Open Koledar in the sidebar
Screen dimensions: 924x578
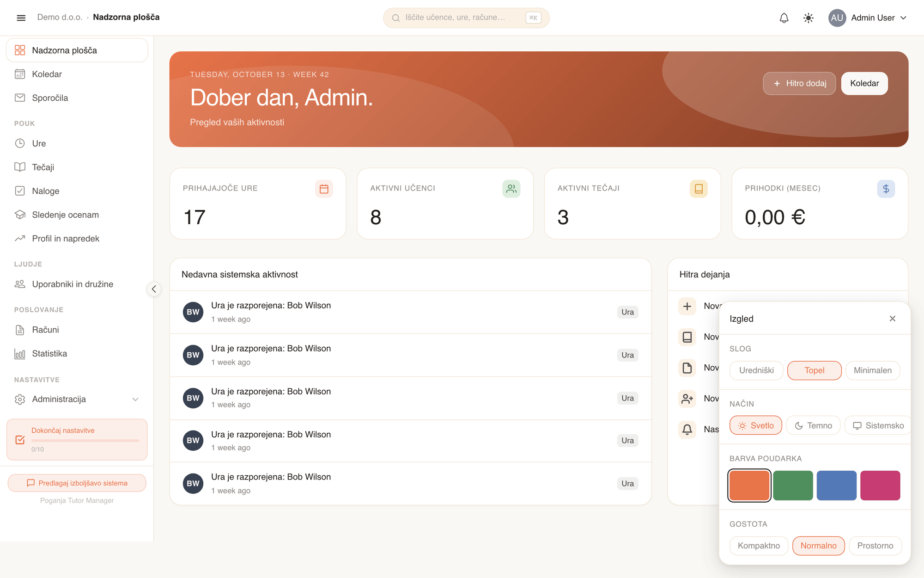tap(77, 74)
